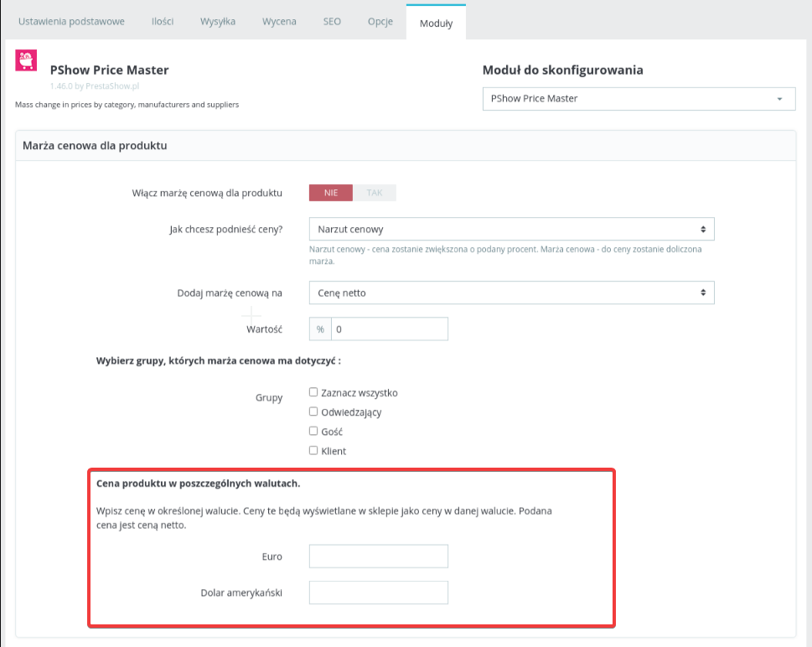Select the Klient group checkbox
Screen dimensions: 812x647
click(313, 451)
